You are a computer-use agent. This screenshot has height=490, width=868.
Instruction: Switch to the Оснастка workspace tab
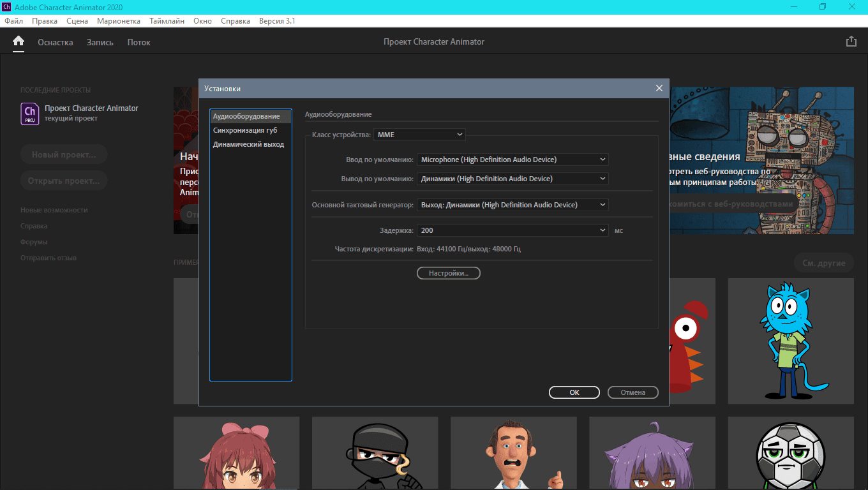(x=56, y=42)
